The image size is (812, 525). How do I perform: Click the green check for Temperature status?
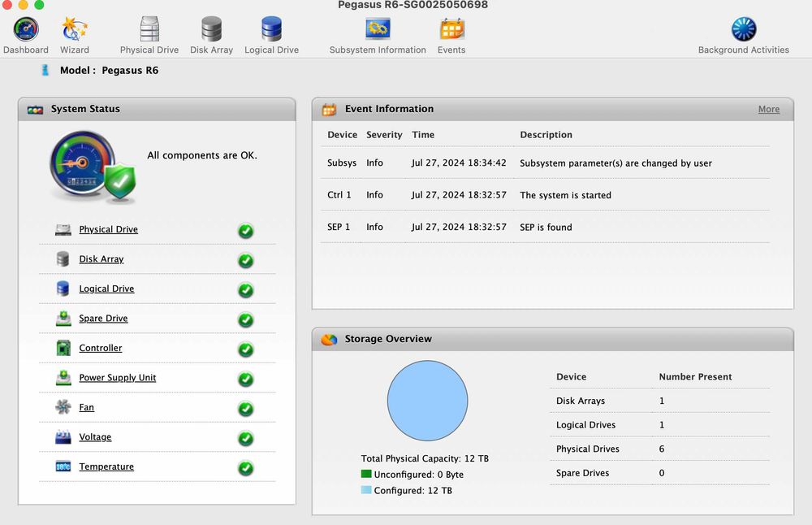coord(245,468)
